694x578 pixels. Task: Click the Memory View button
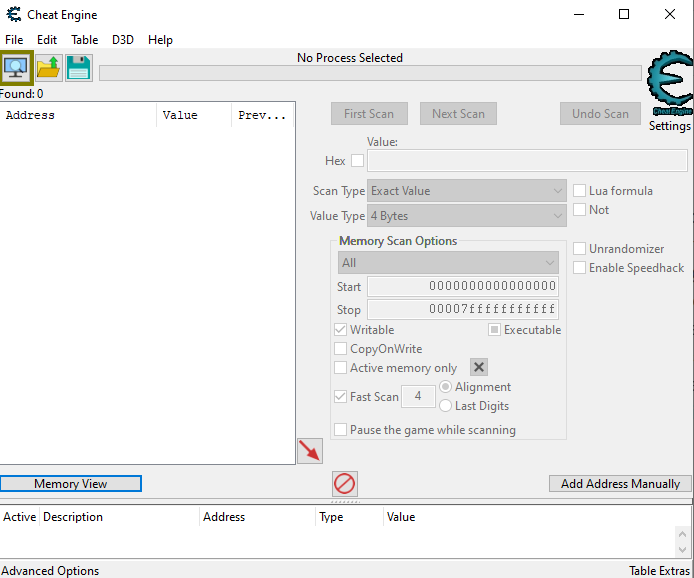71,484
